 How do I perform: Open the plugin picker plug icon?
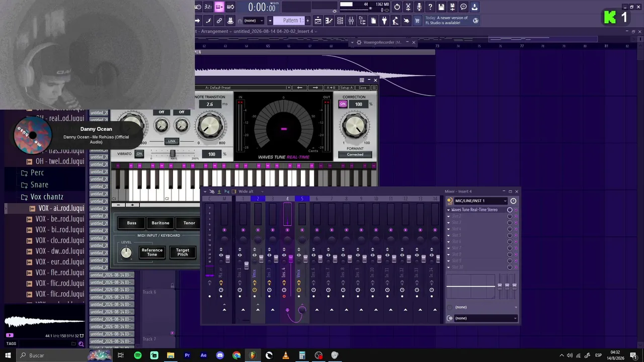384,21
